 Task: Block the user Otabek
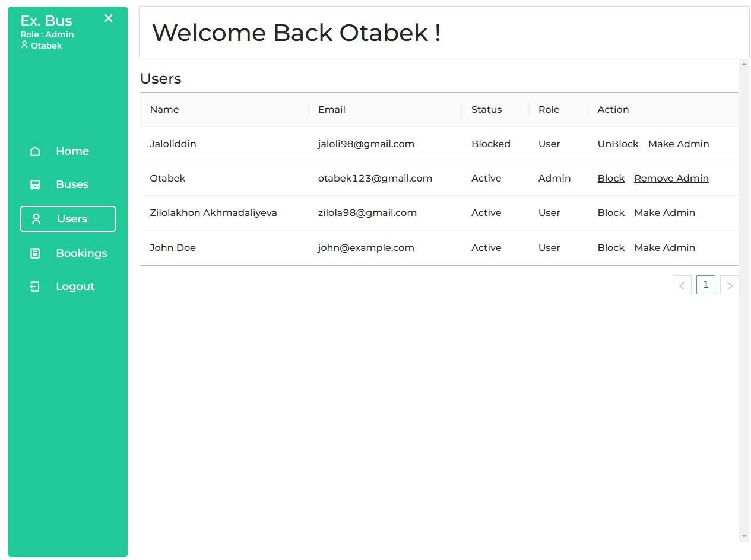coord(611,179)
